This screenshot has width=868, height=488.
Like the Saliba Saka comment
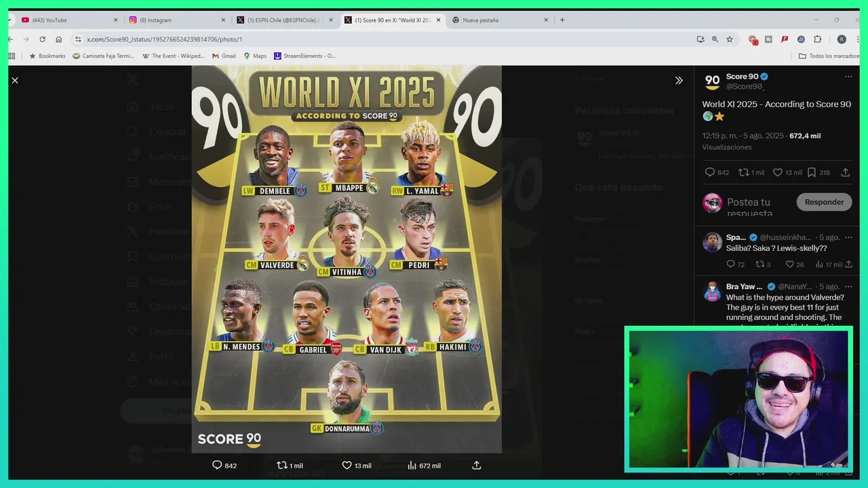click(x=794, y=264)
